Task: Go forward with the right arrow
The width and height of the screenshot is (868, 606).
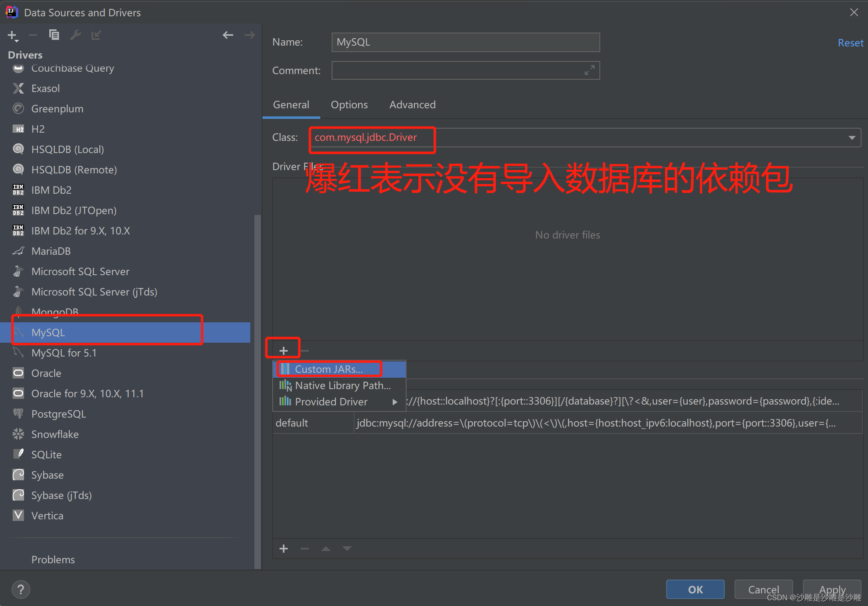Action: coord(249,35)
